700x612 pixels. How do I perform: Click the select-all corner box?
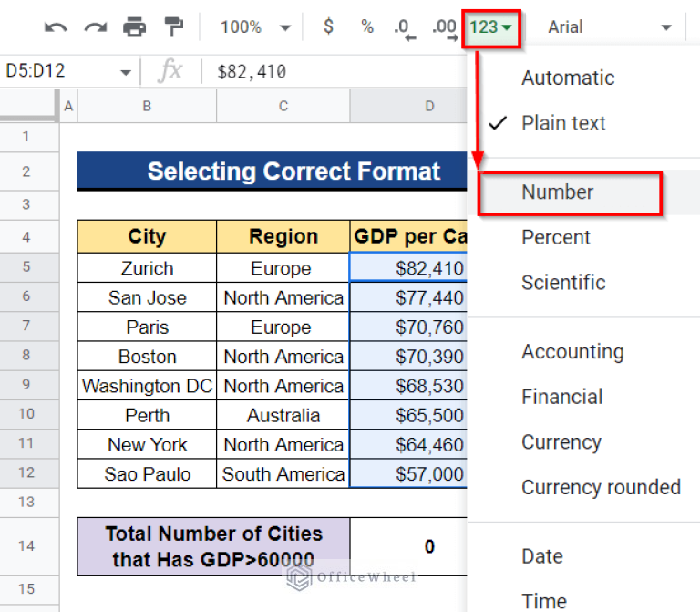(x=29, y=106)
